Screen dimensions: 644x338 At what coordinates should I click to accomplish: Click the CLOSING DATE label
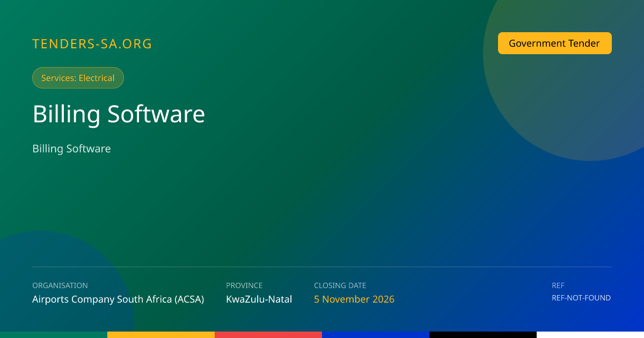point(340,285)
